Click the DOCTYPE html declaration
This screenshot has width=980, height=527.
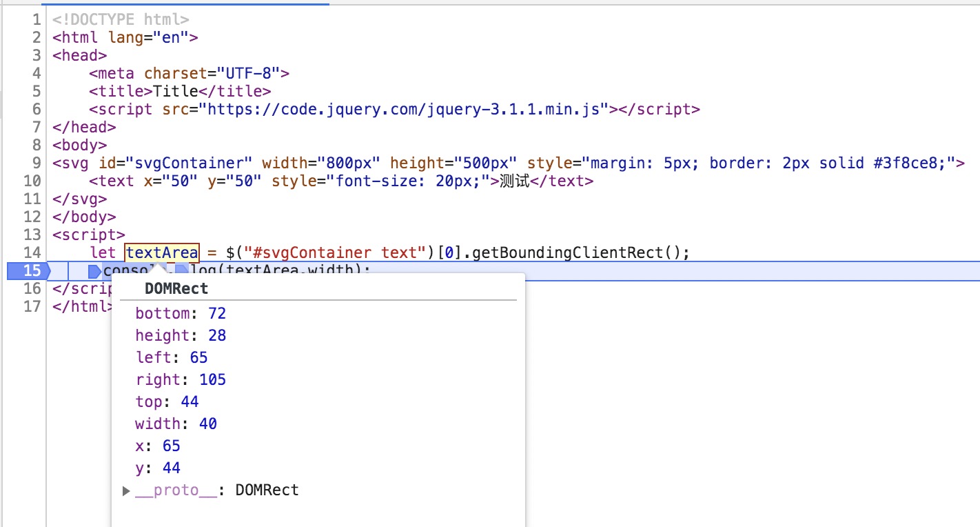pos(121,19)
